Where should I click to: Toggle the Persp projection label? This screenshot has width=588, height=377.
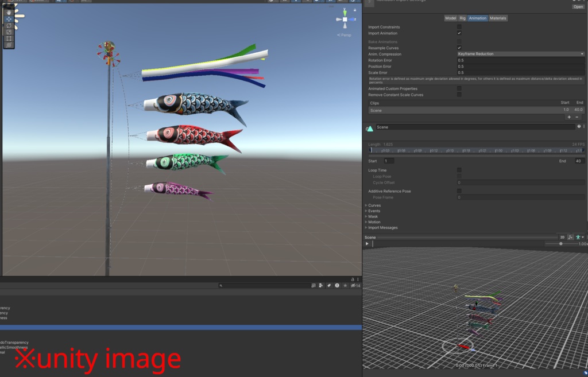[x=345, y=35]
